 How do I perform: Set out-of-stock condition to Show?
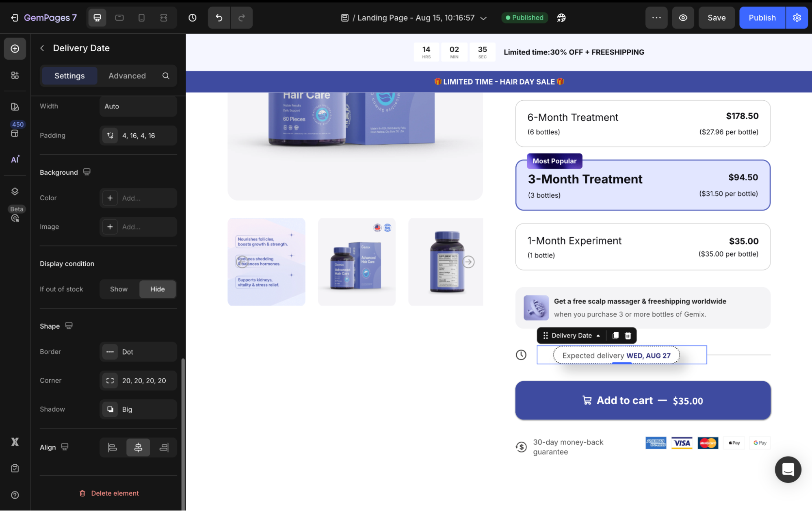[x=119, y=289]
